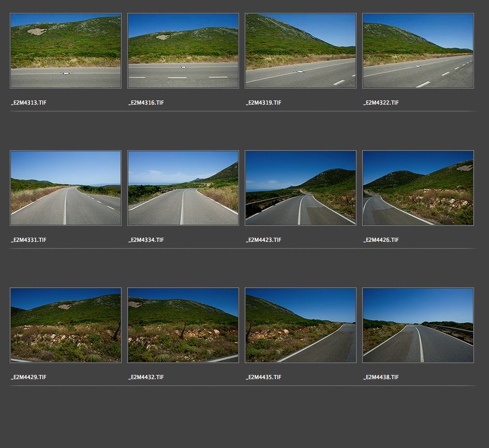Click the _E2M4313.TIF filename label

click(29, 103)
